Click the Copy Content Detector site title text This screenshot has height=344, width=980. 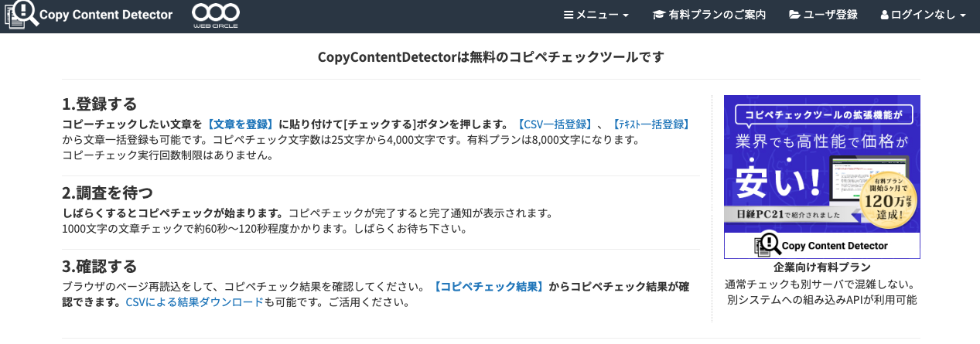106,15
